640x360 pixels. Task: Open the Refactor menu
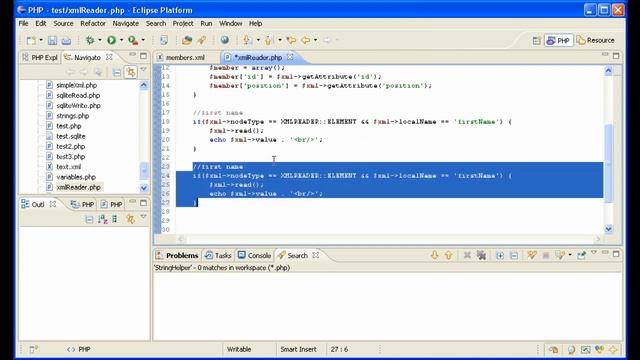93,23
